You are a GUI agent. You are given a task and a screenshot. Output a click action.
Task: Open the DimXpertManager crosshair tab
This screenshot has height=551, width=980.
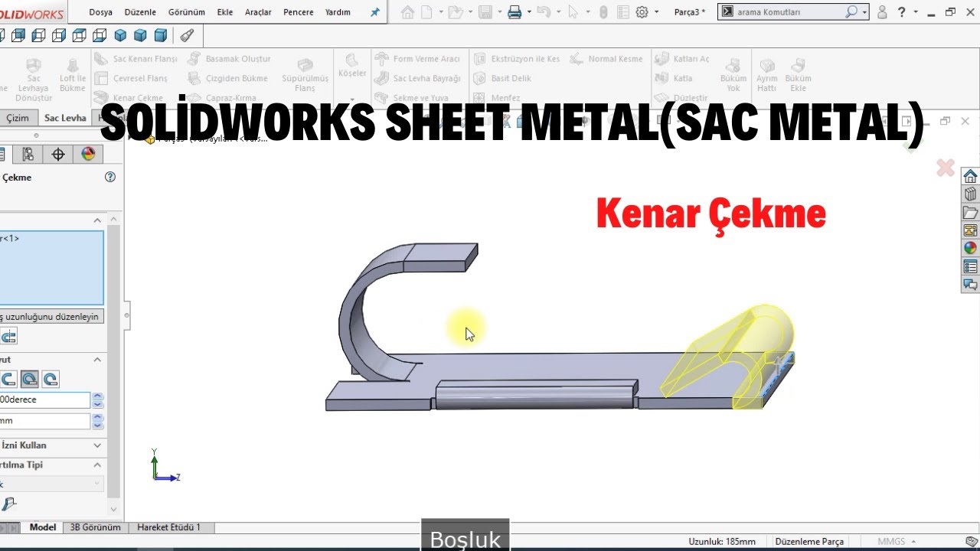[58, 154]
